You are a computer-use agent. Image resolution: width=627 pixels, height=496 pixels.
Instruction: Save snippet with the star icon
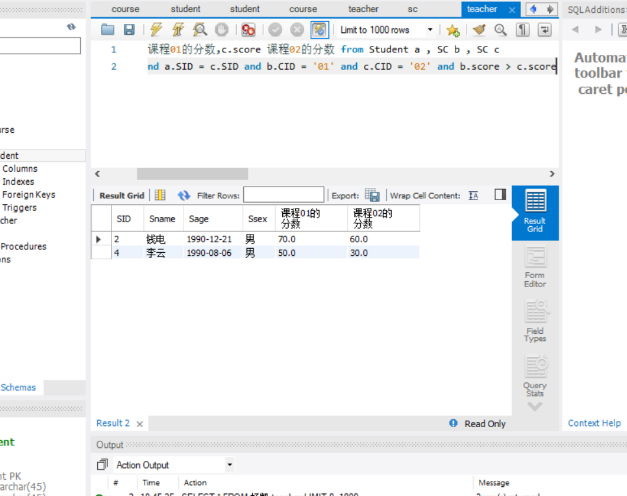click(x=453, y=30)
